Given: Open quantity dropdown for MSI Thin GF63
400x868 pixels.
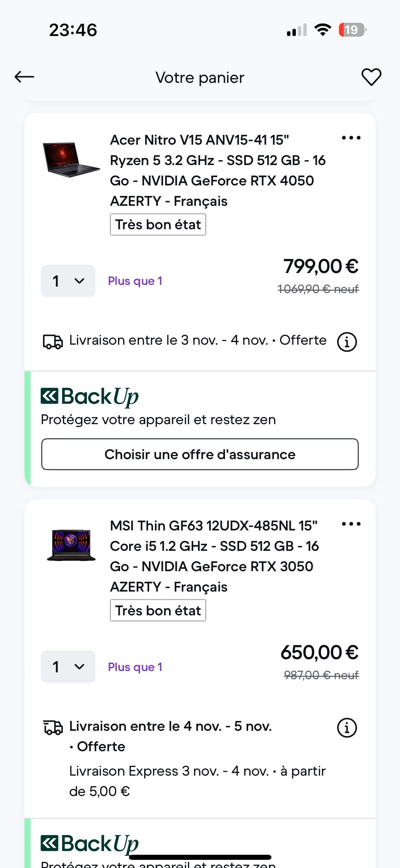Looking at the screenshot, I should (68, 667).
